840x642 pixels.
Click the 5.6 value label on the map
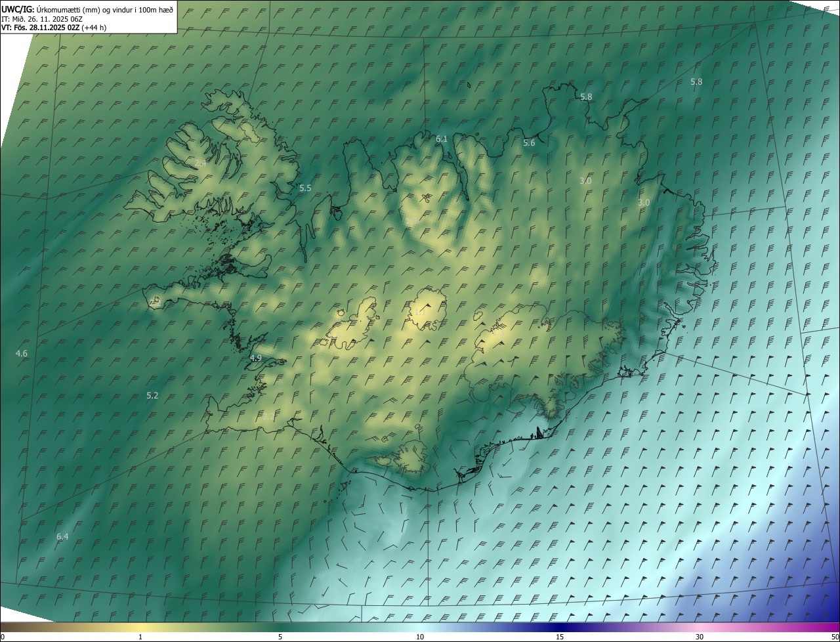tap(529, 143)
